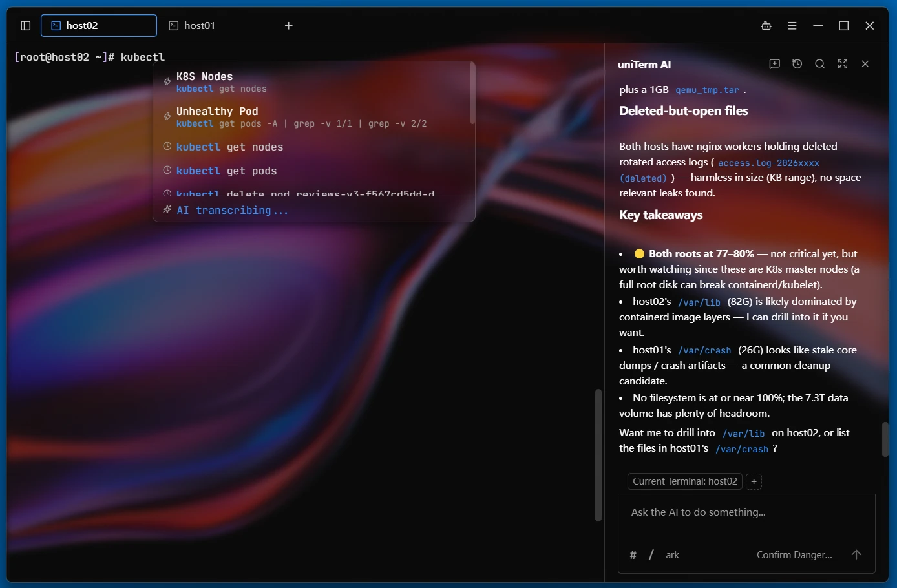
Task: Open the hamburger menu in title bar
Action: tap(792, 26)
